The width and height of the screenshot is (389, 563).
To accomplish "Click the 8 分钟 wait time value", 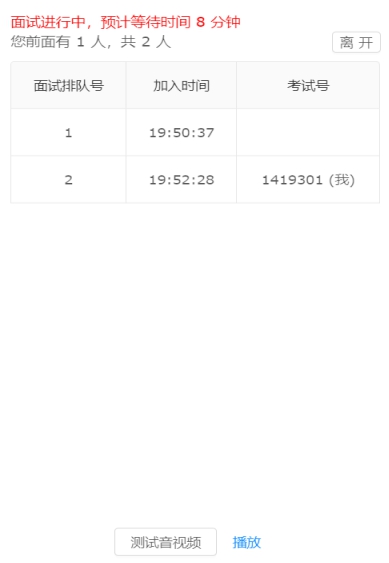I will pyautogui.click(x=218, y=22).
